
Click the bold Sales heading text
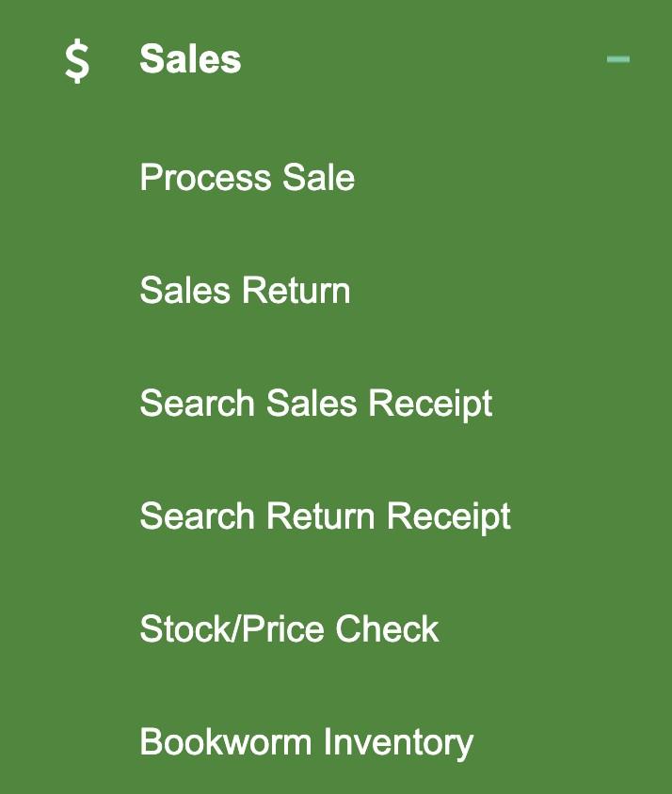pos(190,58)
